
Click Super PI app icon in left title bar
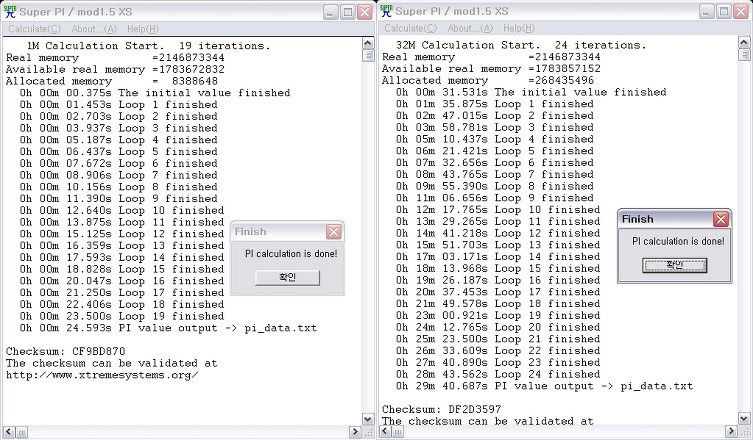tap(10, 12)
